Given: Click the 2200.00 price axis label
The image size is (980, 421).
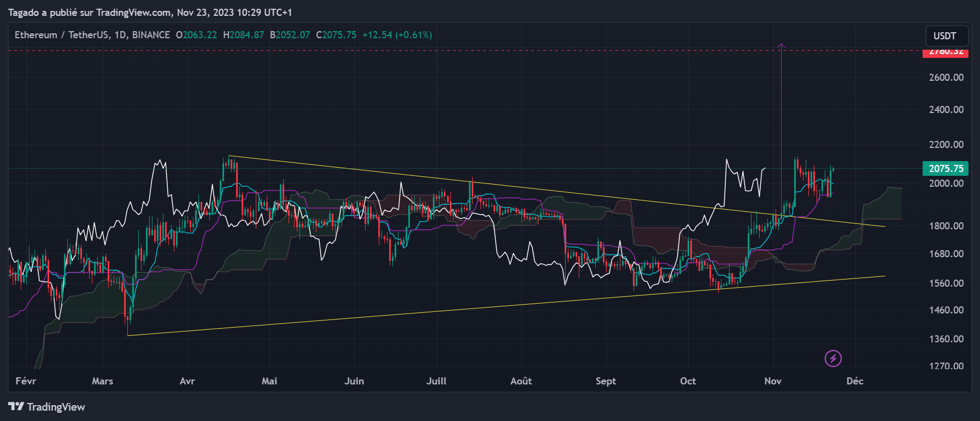Looking at the screenshot, I should click(x=946, y=145).
